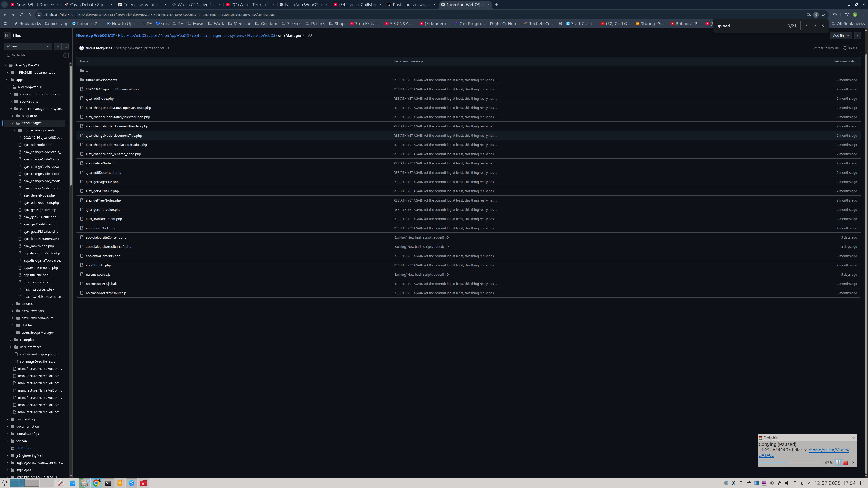The image size is (868, 488).
Task: Expand the businessLogic folder in tree
Action: click(7, 420)
